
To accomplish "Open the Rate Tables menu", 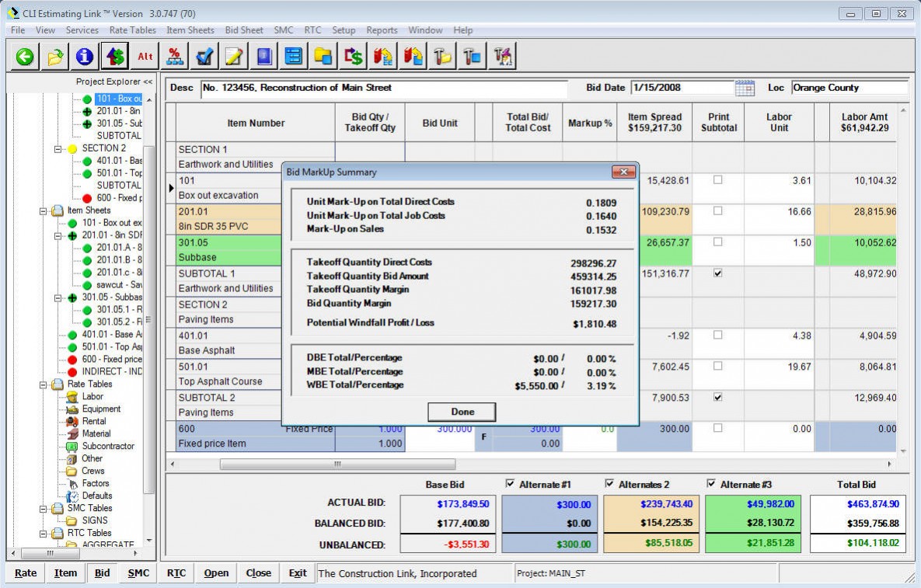I will point(133,30).
